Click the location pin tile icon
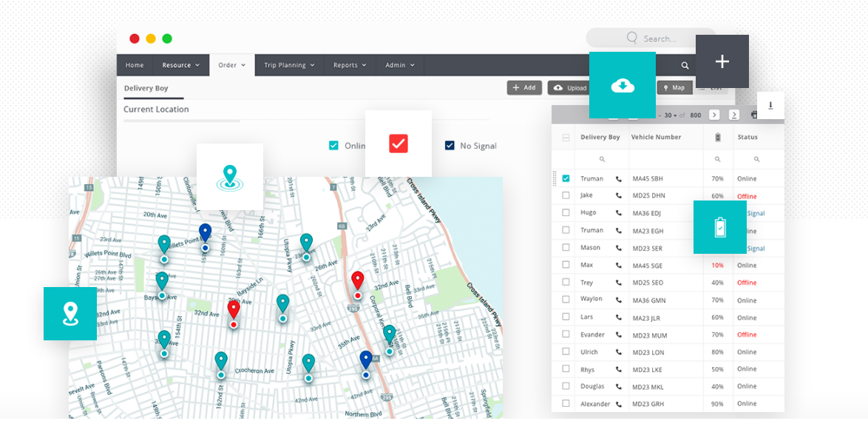The height and width of the screenshot is (438, 868). [x=70, y=314]
